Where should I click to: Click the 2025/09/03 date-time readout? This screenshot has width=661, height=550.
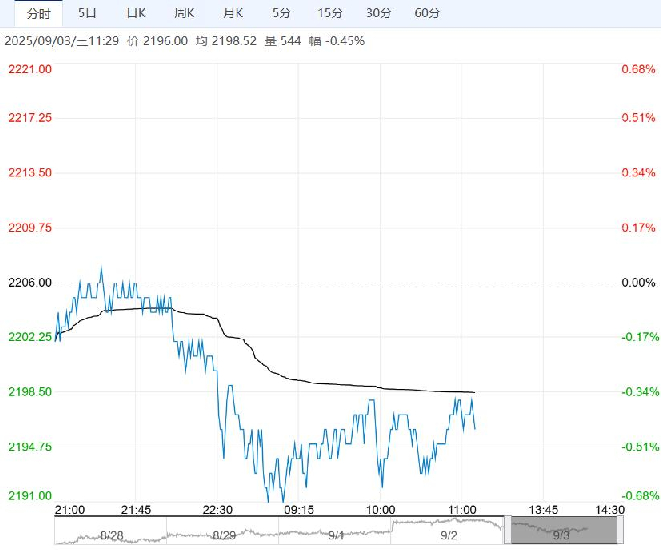coord(62,41)
